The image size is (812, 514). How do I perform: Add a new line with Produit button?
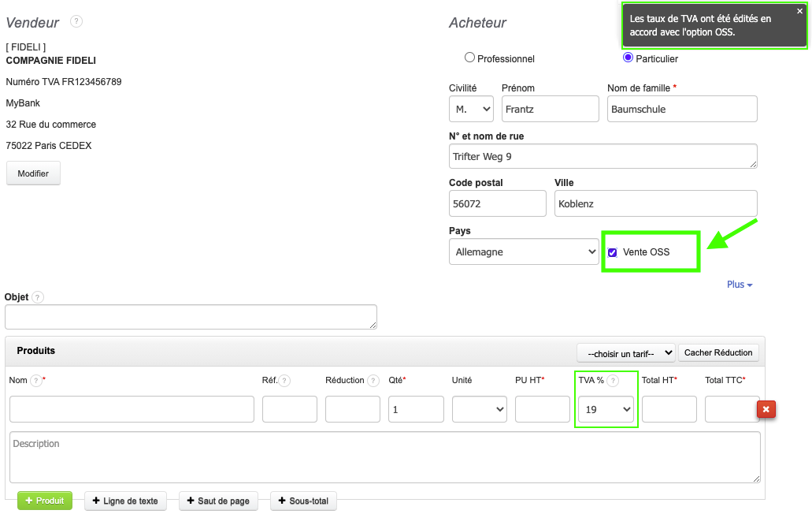point(45,501)
